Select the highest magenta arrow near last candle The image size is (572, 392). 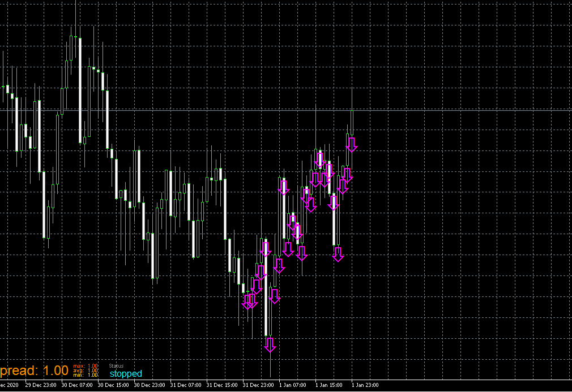point(352,145)
